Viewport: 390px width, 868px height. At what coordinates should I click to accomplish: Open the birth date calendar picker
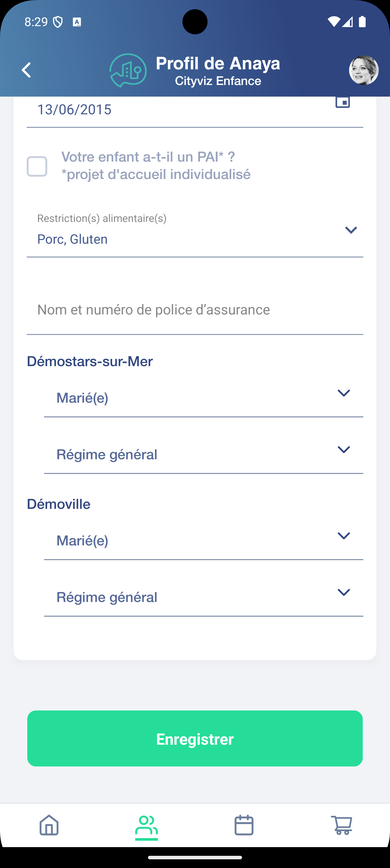[342, 102]
